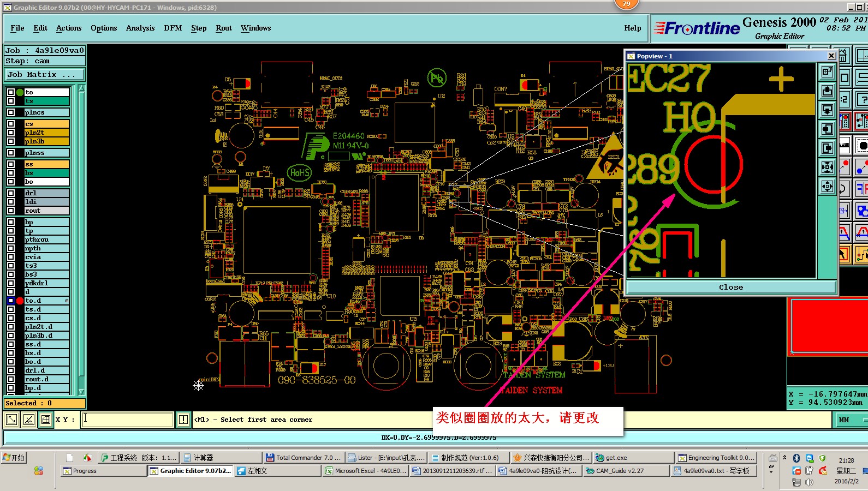Viewport: 868px width, 491px height.
Task: Click the pan left icon in Popview
Action: point(827,129)
